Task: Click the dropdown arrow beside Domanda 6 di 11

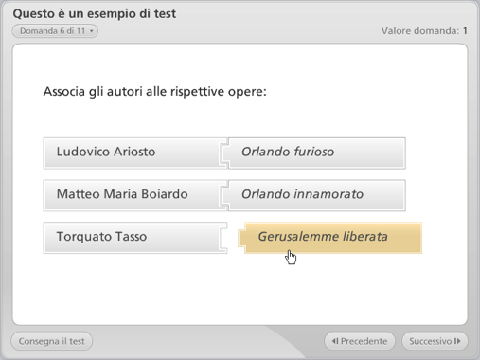Action: [x=91, y=31]
